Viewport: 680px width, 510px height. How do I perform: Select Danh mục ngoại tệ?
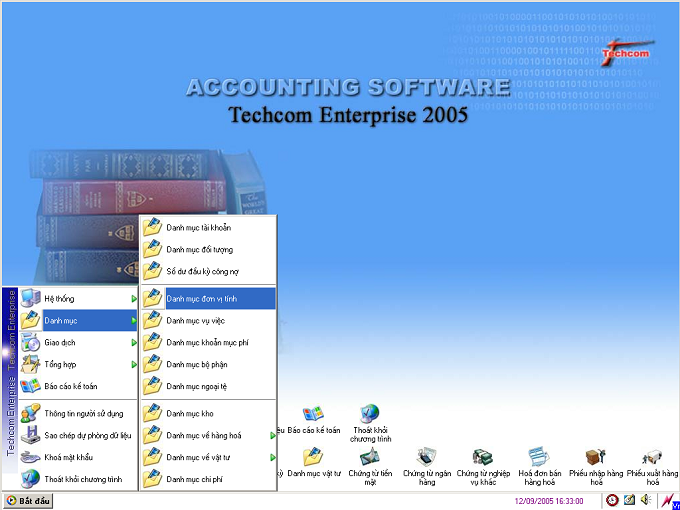pyautogui.click(x=209, y=386)
